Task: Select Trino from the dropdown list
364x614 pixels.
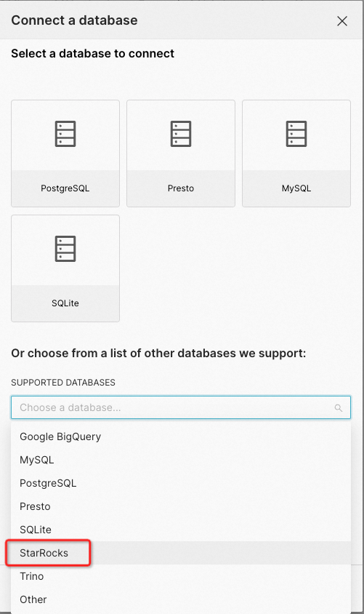Action: click(x=181, y=576)
